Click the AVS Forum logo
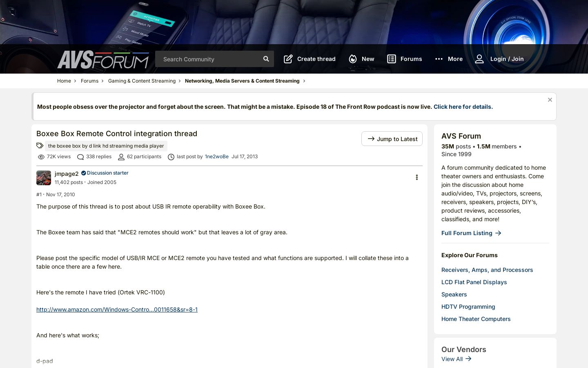This screenshot has width=588, height=368. coord(103,59)
